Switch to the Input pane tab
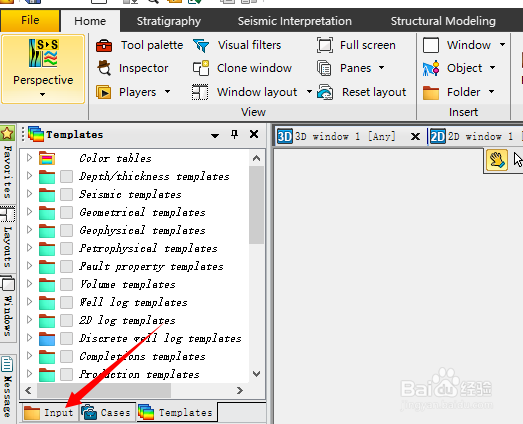523x424 pixels. click(49, 413)
